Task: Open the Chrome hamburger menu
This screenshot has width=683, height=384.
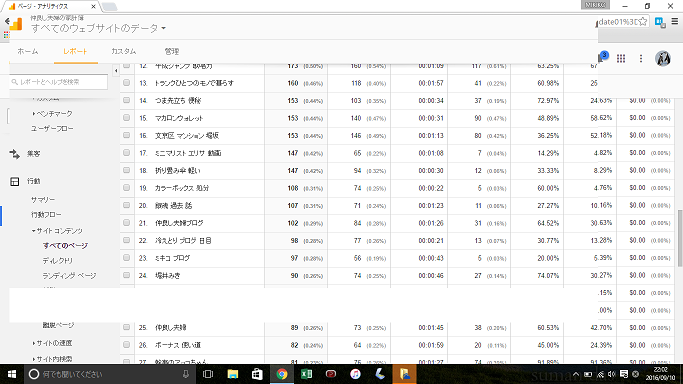Action: 675,21
